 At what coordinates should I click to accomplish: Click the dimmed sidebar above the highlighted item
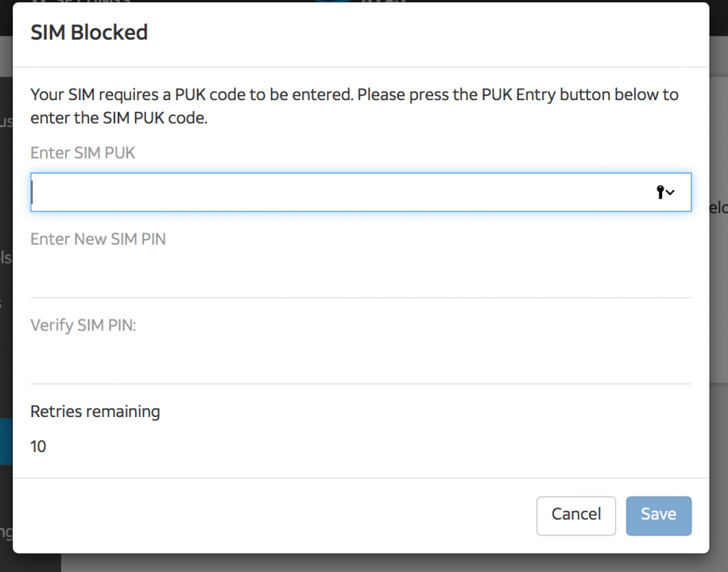click(6, 357)
